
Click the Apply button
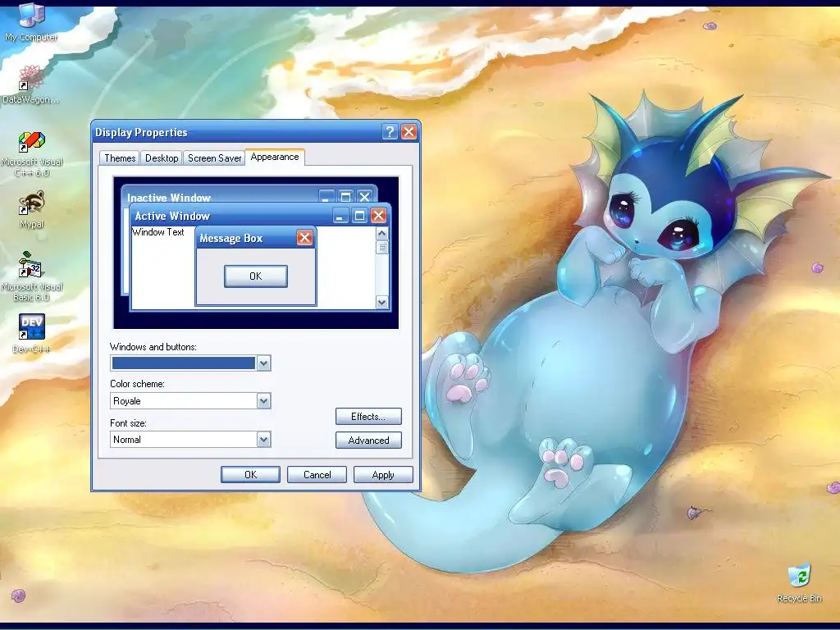pos(383,475)
